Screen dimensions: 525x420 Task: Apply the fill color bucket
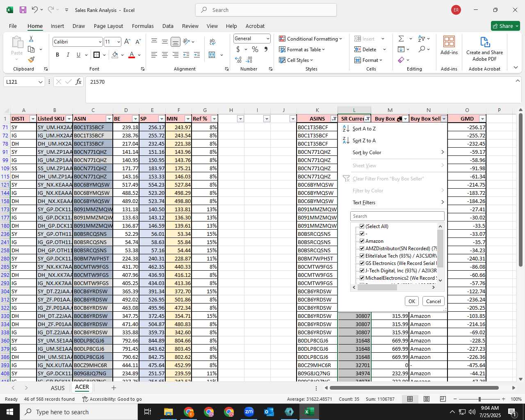coord(115,55)
